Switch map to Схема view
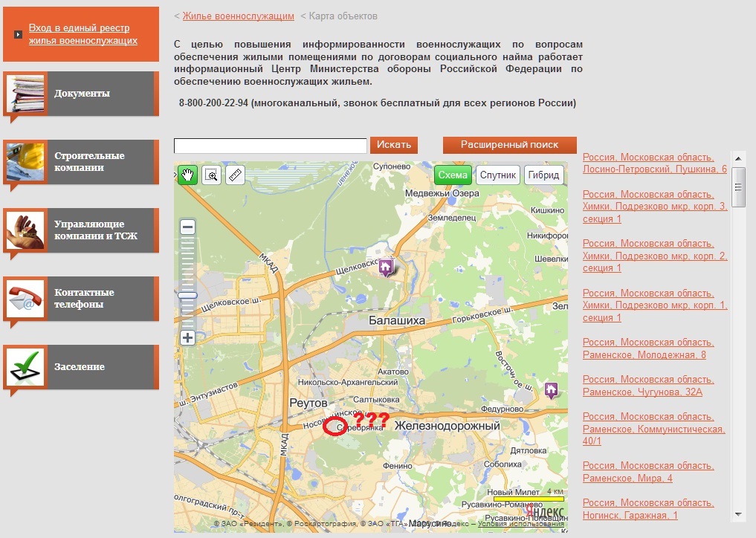The height and width of the screenshot is (538, 756). click(x=453, y=175)
